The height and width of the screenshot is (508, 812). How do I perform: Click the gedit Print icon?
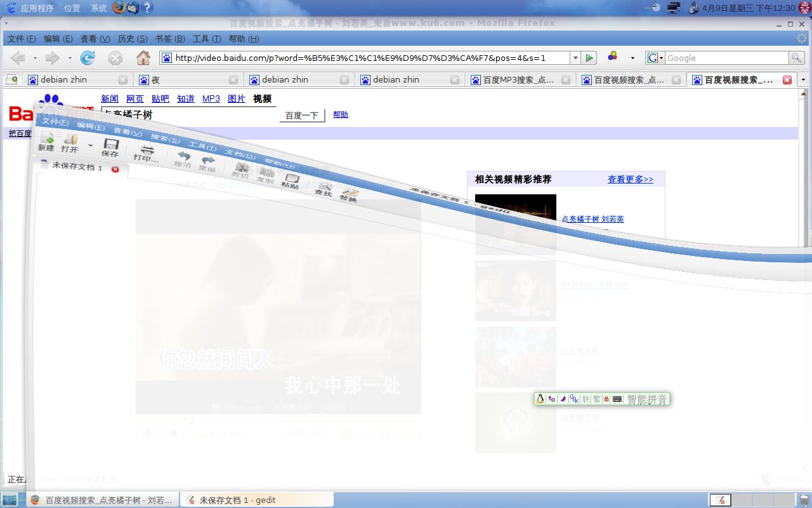[x=147, y=150]
